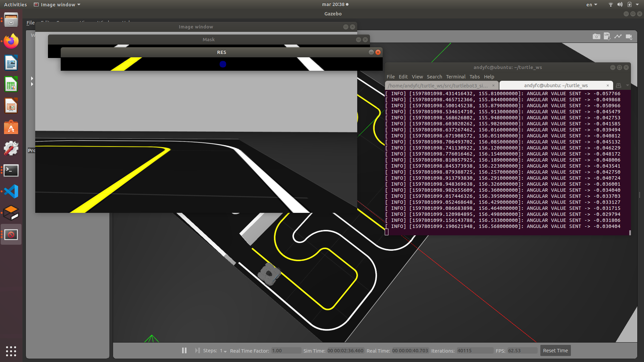Launch Visual Studio Code from dock
This screenshot has width=644, height=362.
(11, 191)
